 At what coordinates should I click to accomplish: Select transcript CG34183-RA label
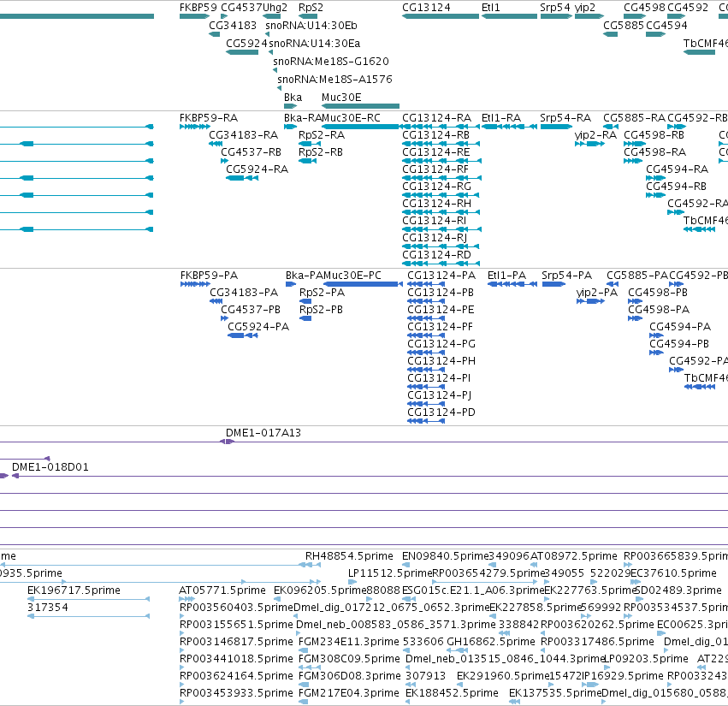pyautogui.click(x=243, y=135)
